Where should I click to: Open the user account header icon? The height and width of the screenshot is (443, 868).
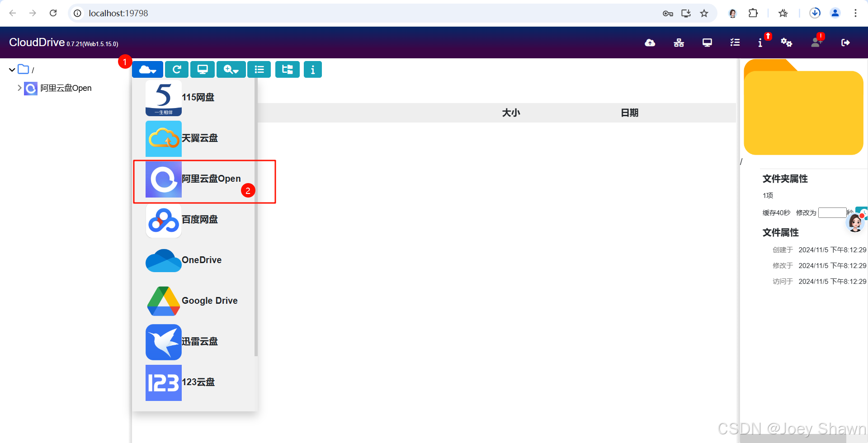816,42
